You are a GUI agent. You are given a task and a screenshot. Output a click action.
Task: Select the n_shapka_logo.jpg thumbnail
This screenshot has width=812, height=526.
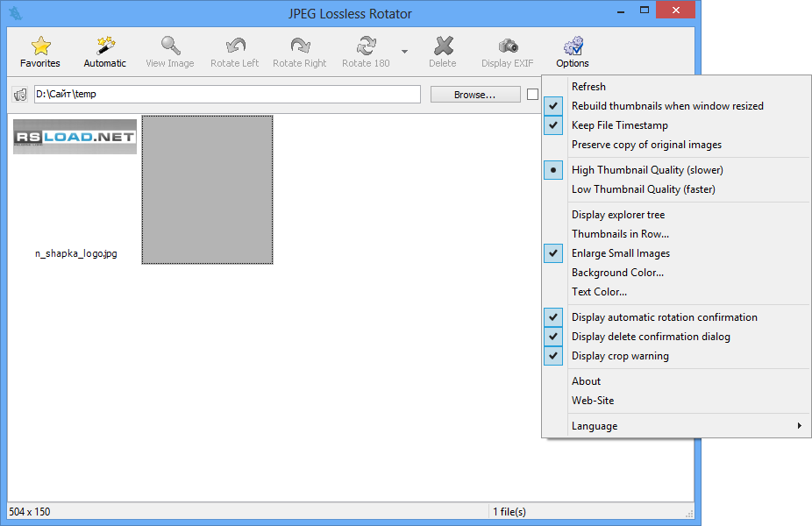[x=75, y=137]
